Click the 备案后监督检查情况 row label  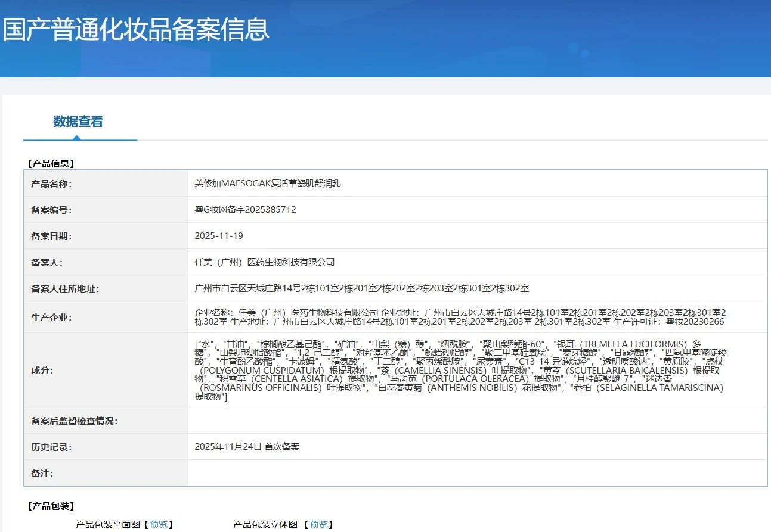coord(75,421)
